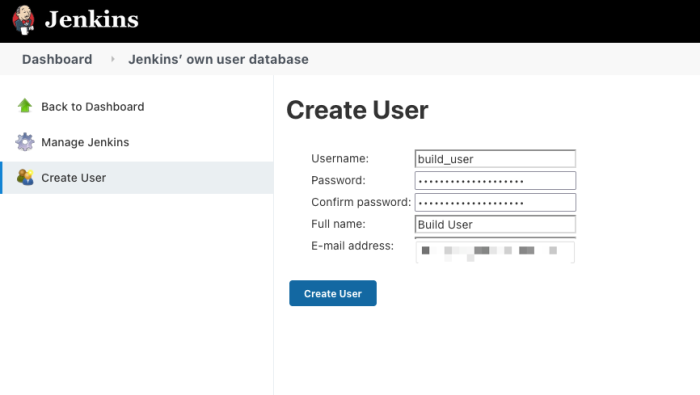Viewport: 700px width, 395px height.
Task: Expand the breadcrumb arrow after Dashboard
Action: (112, 59)
